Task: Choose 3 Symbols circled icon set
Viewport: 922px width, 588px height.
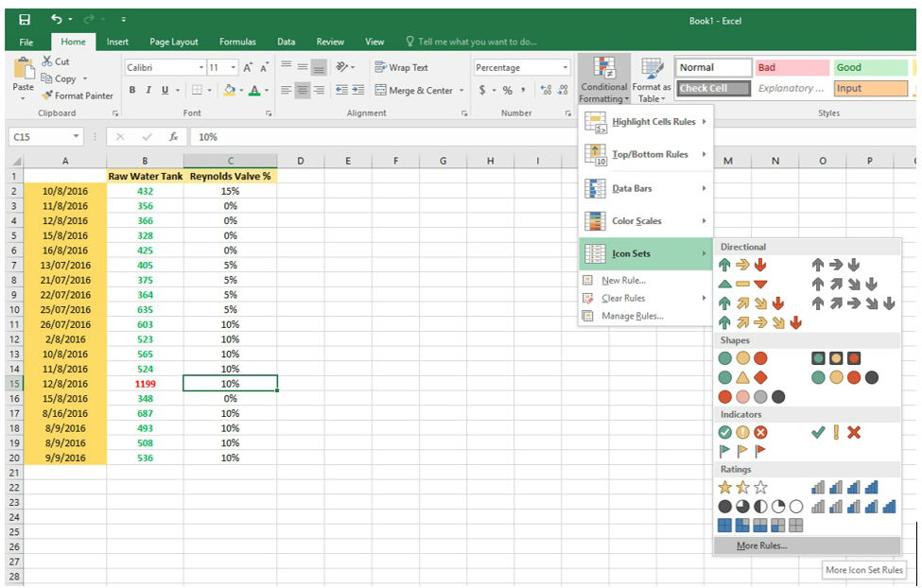Action: [742, 432]
